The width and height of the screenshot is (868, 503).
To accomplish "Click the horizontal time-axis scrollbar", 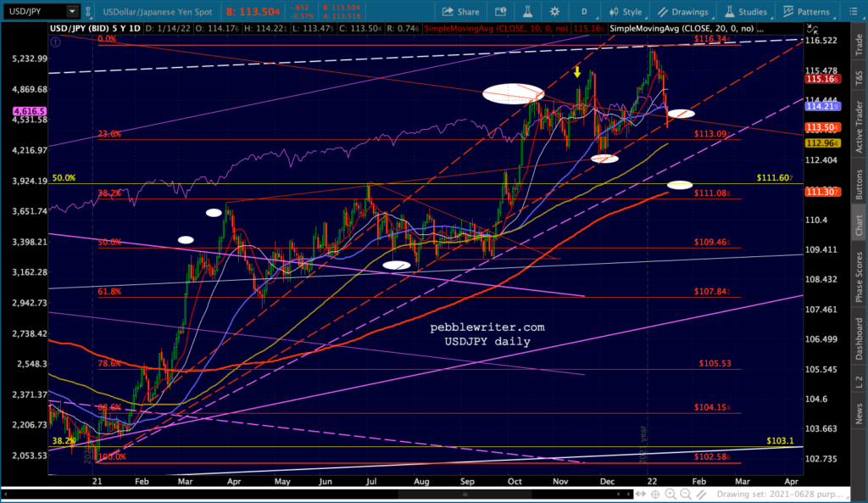I will tap(319, 495).
